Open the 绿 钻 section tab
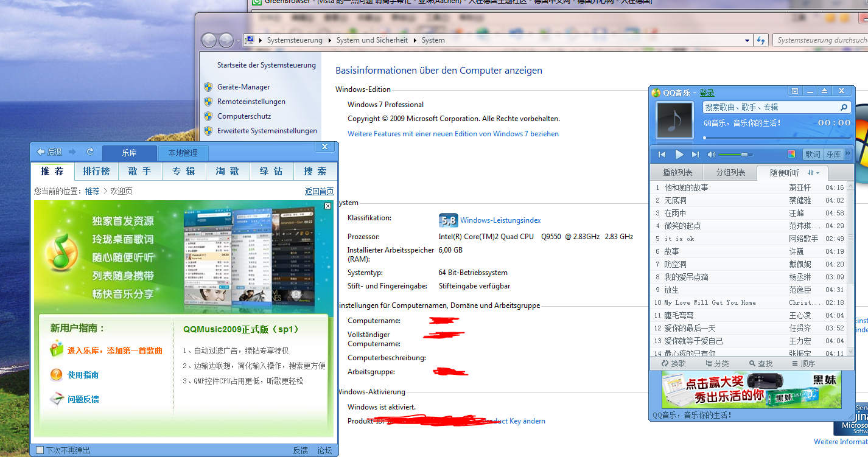The image size is (868, 457). tap(271, 172)
